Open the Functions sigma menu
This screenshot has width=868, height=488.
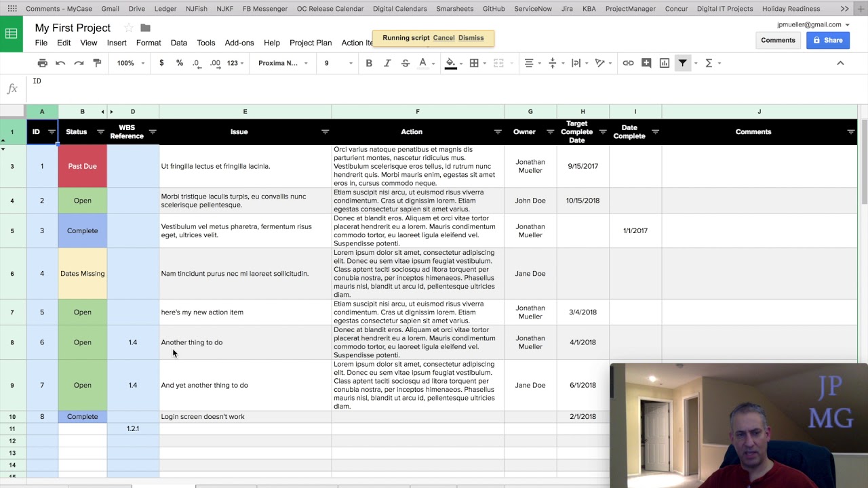tap(709, 63)
